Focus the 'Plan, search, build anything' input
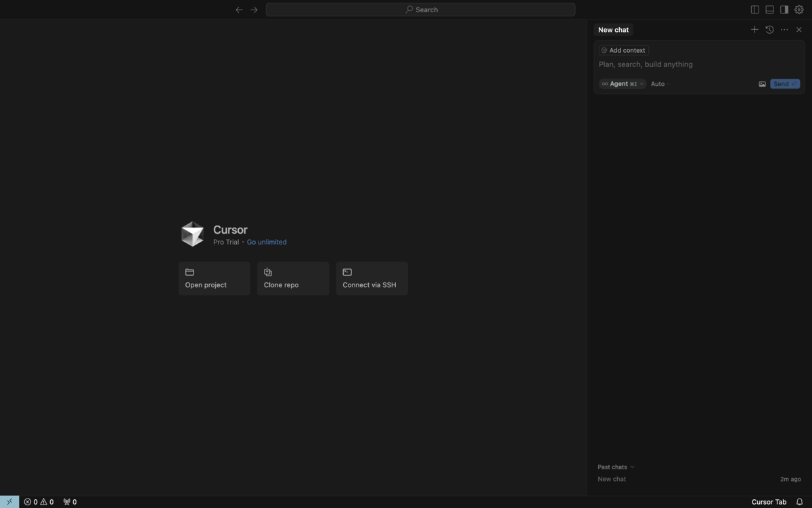The width and height of the screenshot is (812, 508). [699, 64]
